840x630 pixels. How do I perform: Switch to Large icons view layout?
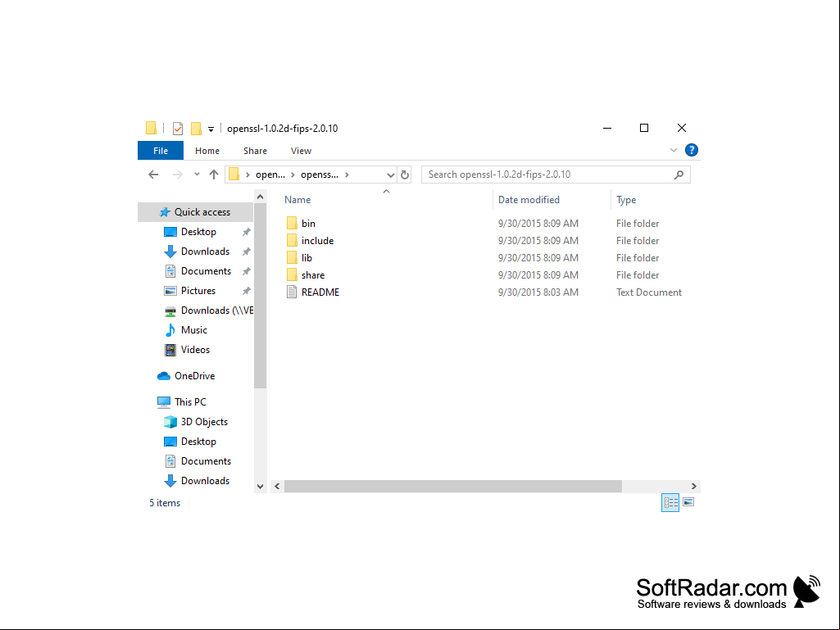688,502
